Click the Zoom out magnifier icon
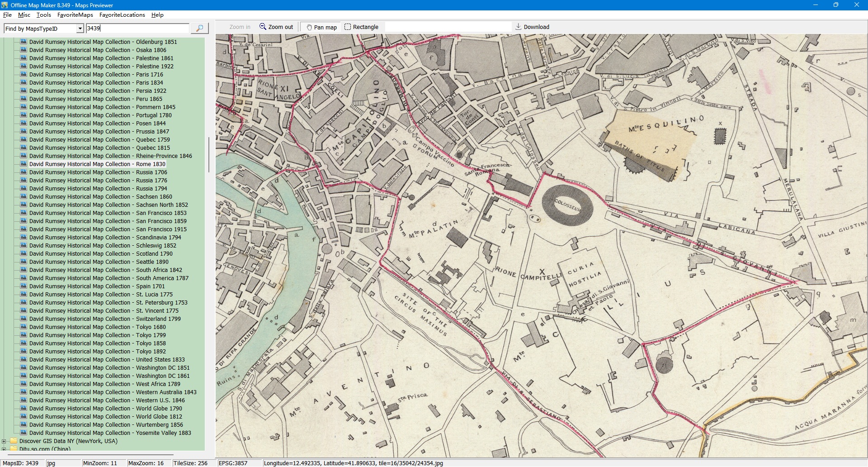The height and width of the screenshot is (467, 868). tap(263, 27)
